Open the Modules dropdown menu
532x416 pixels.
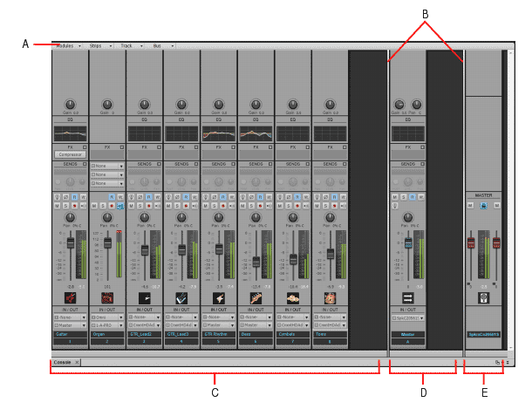pyautogui.click(x=69, y=45)
